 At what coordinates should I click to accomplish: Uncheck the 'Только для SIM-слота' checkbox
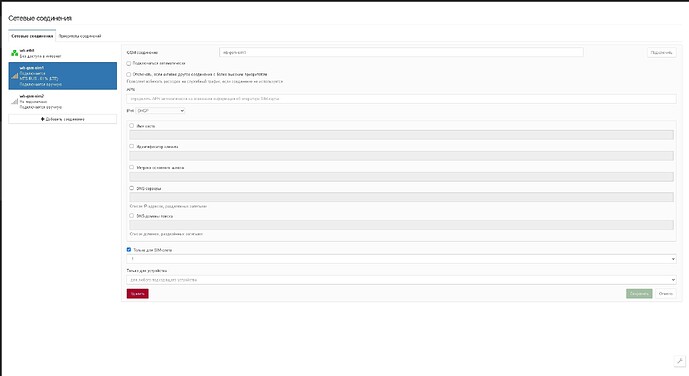click(129, 249)
